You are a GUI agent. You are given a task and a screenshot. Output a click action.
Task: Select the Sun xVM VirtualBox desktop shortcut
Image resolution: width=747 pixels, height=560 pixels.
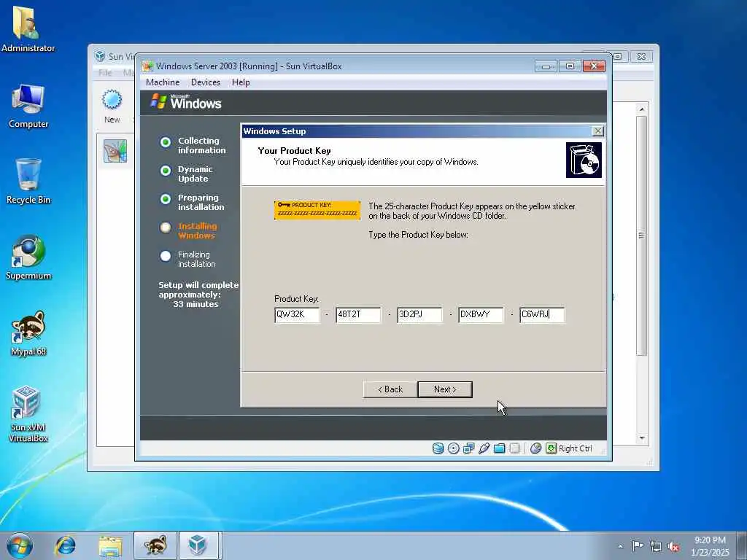28,413
